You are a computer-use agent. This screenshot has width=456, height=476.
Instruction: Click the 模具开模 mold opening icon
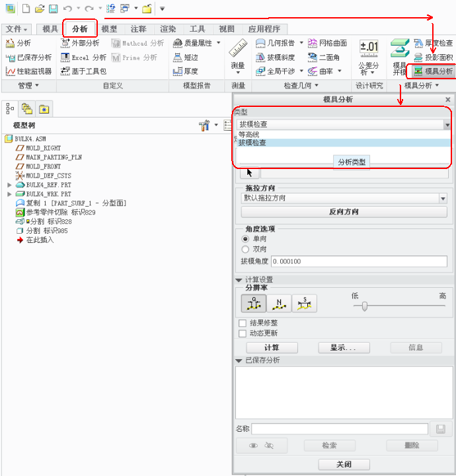pyautogui.click(x=400, y=57)
